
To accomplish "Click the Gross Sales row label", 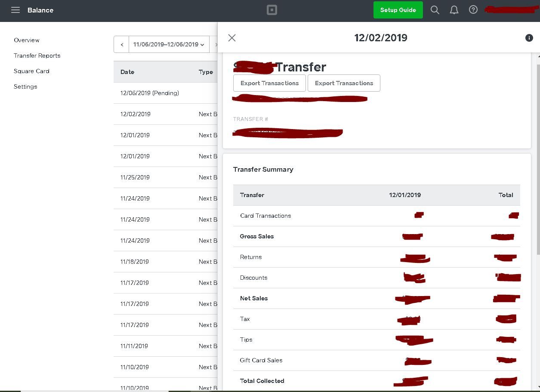I will pyautogui.click(x=257, y=236).
